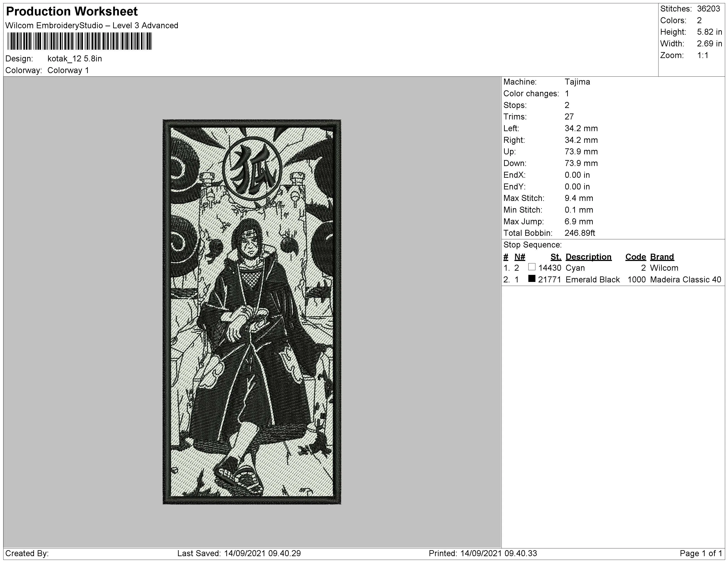Click the white Cyan color swatch
The width and height of the screenshot is (728, 563).
[532, 267]
